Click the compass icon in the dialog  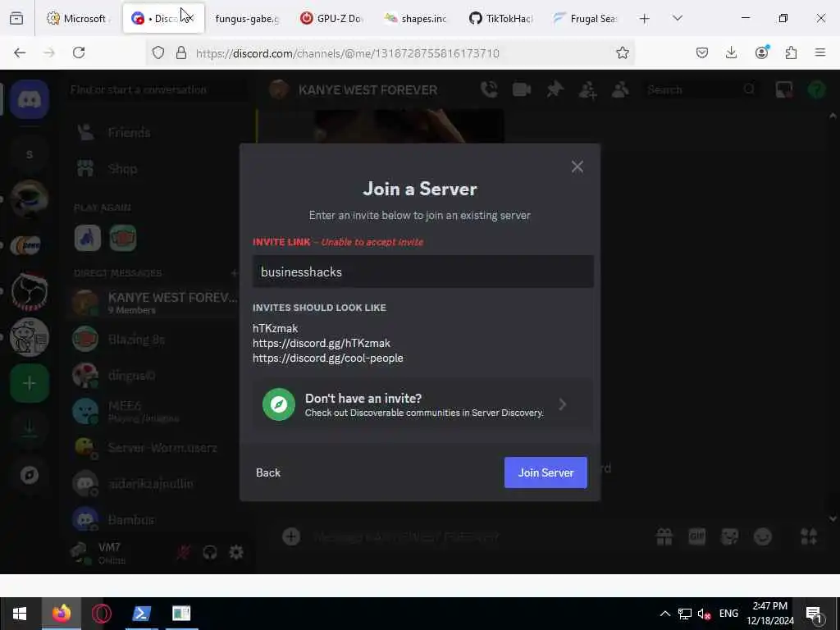point(279,404)
